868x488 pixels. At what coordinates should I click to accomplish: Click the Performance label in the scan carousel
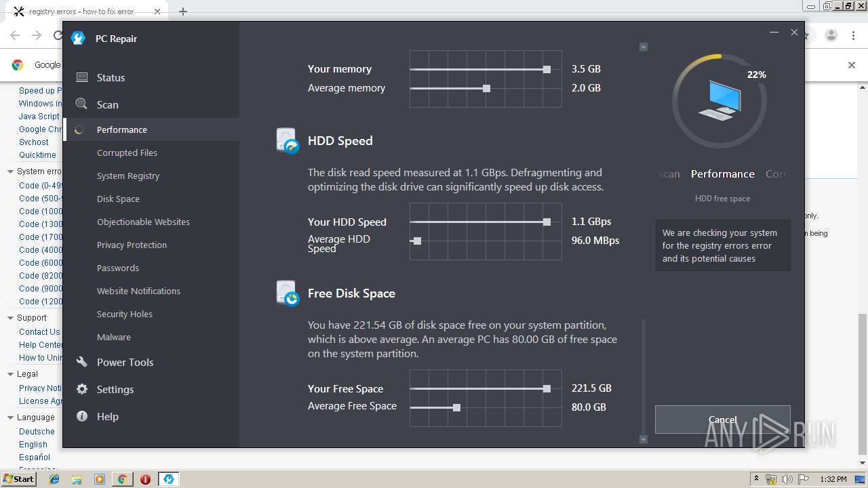coord(723,174)
